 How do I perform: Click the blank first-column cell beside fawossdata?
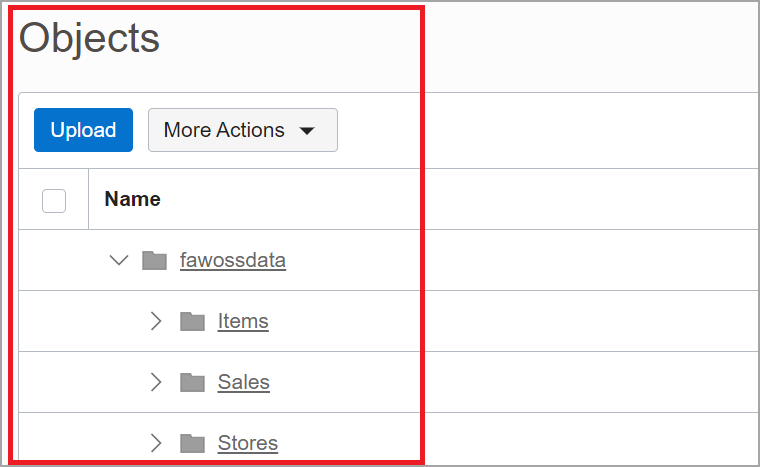(x=54, y=261)
